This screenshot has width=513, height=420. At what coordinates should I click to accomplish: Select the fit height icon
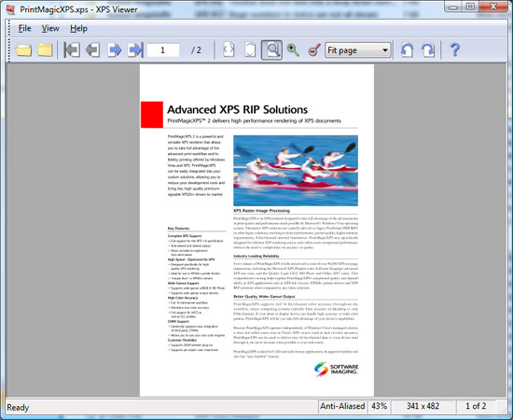(250, 49)
